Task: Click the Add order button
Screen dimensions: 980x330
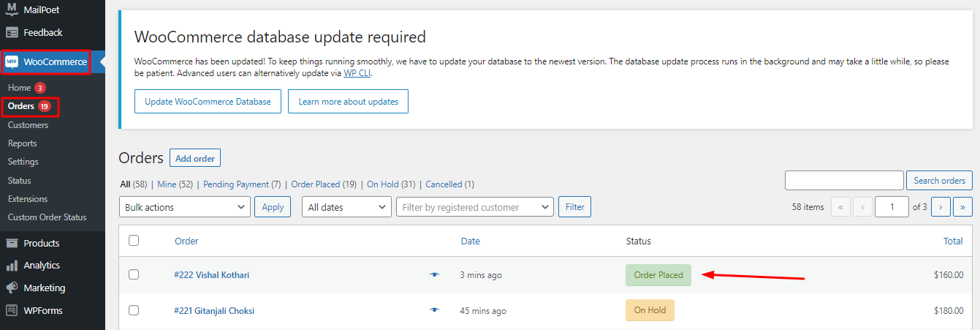Action: [194, 158]
